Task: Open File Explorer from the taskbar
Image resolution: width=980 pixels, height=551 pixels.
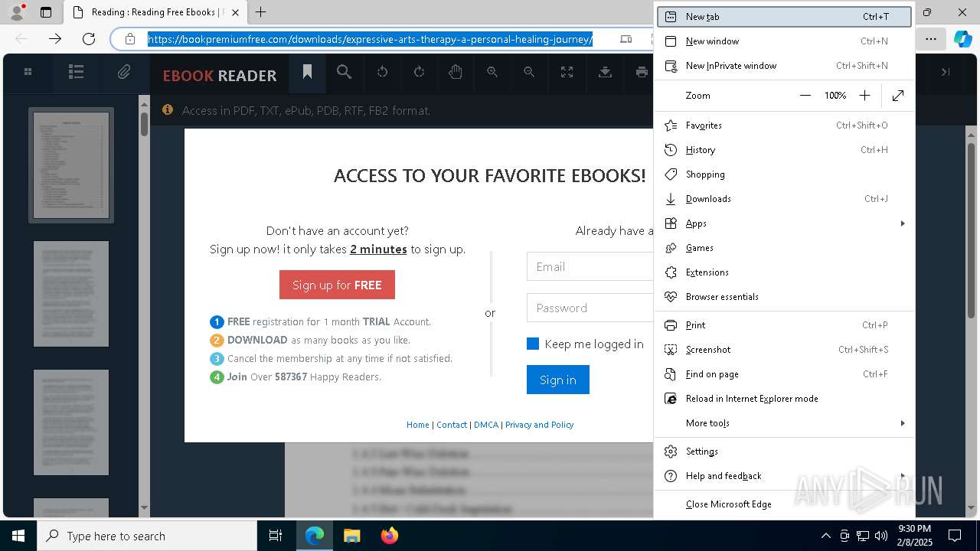Action: coord(351,536)
